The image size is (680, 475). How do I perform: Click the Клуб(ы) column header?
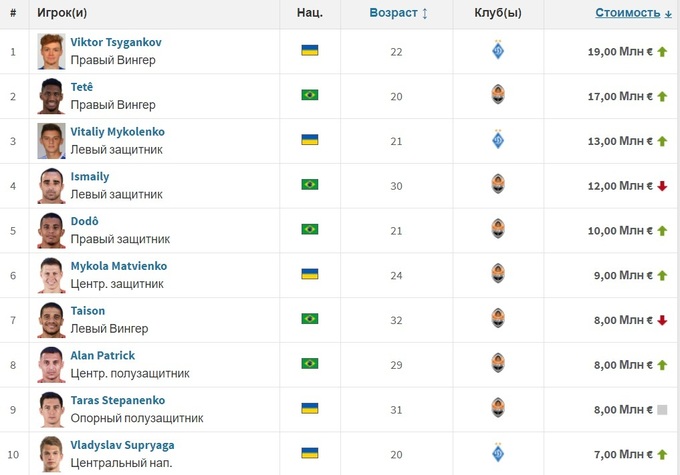498,13
